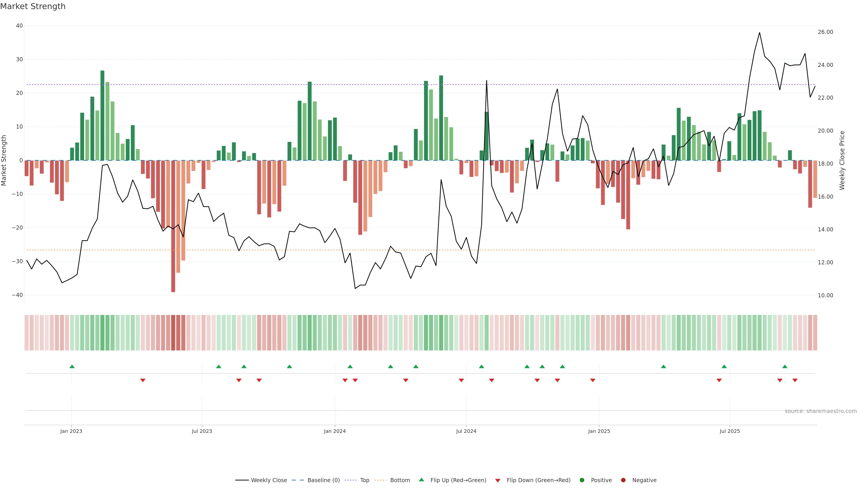868x488 pixels.
Task: Click the first green flip-up triangle near Jan 2023
Action: point(72,366)
